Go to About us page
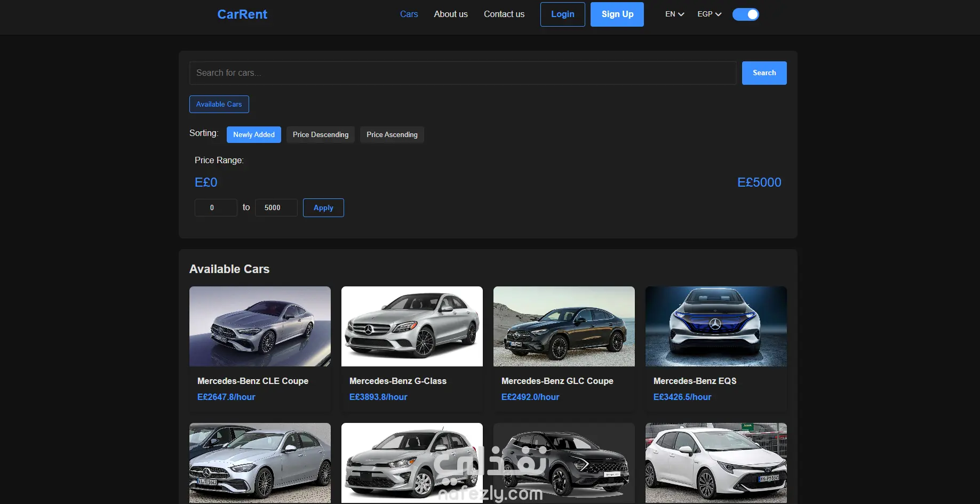980x504 pixels. 450,14
